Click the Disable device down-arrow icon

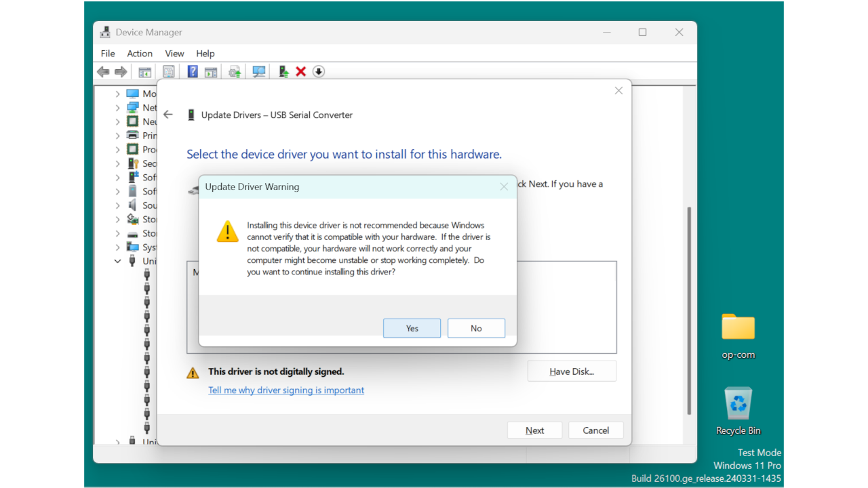click(318, 71)
